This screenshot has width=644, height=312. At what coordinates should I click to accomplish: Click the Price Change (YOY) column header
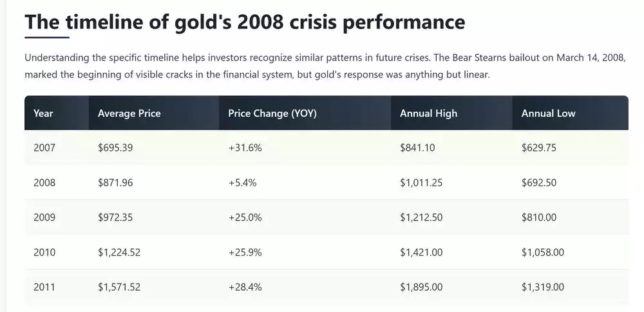tap(272, 113)
